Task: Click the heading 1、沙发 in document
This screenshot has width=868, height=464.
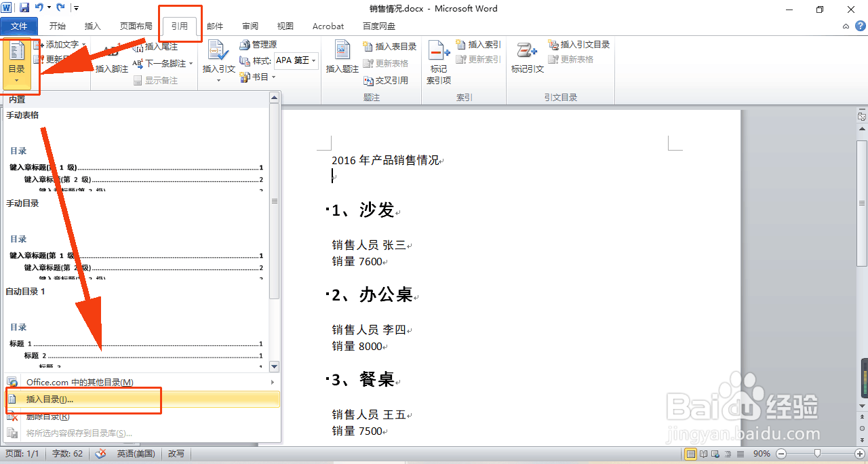Action: click(x=363, y=210)
